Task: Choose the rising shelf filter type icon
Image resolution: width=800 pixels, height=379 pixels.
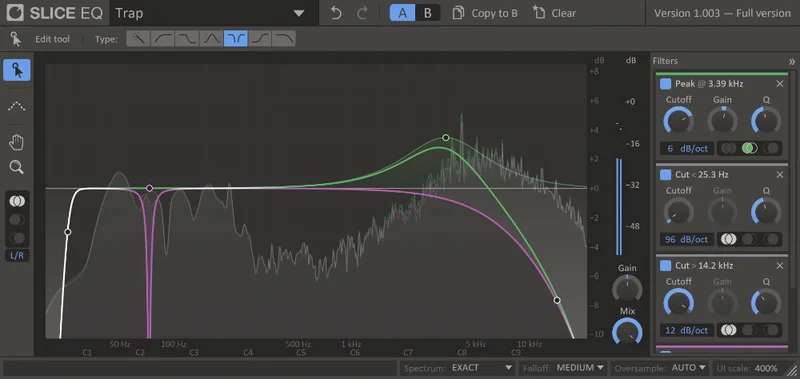Action: coord(260,39)
